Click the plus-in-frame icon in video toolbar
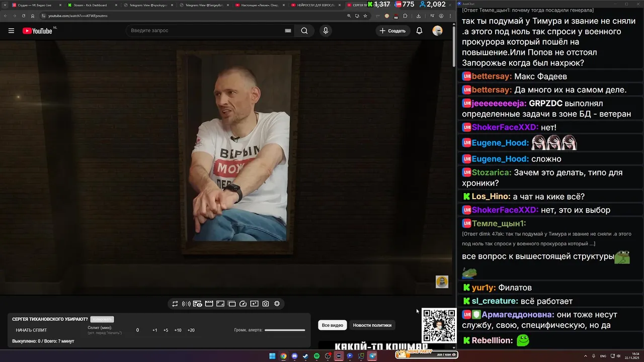The width and height of the screenshot is (644, 362). click(254, 304)
